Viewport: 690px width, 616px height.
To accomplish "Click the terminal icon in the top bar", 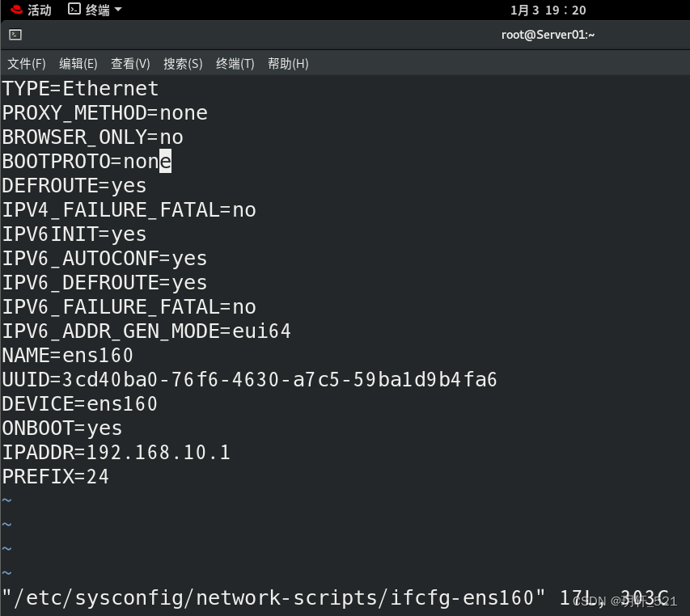I will click(74, 10).
